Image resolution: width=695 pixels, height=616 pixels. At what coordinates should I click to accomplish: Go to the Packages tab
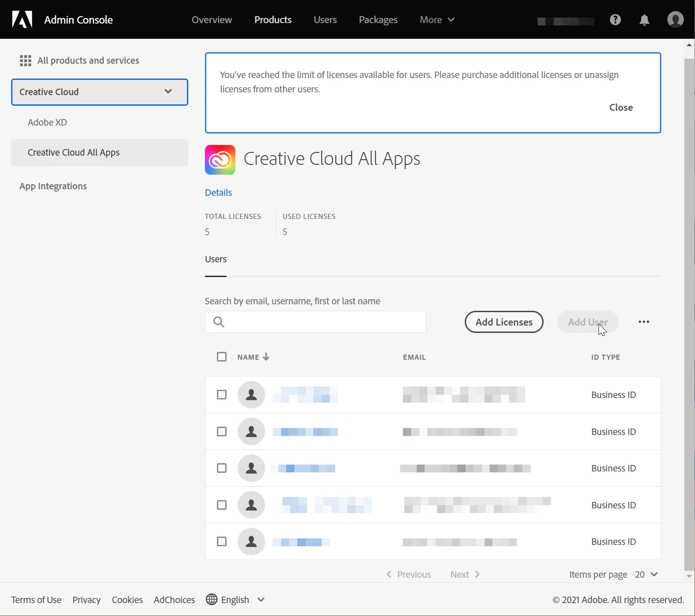pos(378,20)
